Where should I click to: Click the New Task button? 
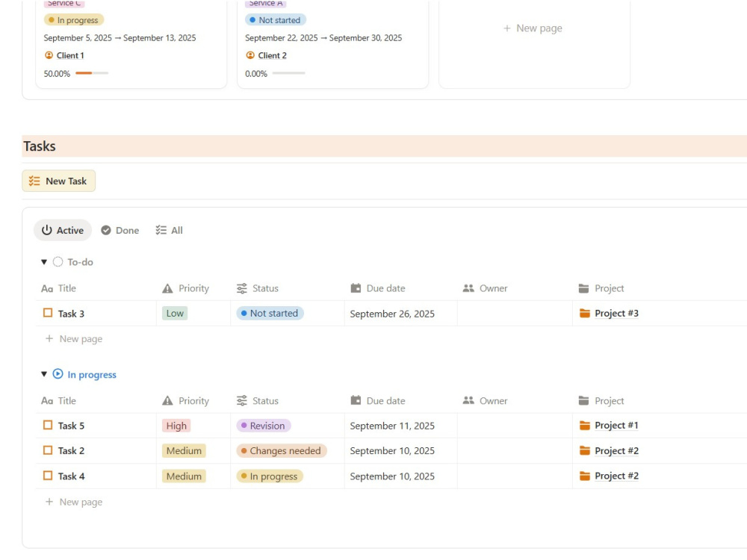[58, 181]
